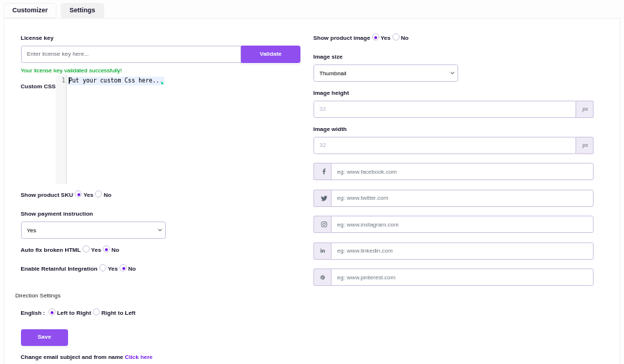The image size is (624, 364).
Task: Switch to the Customizer tab
Action: (x=30, y=10)
